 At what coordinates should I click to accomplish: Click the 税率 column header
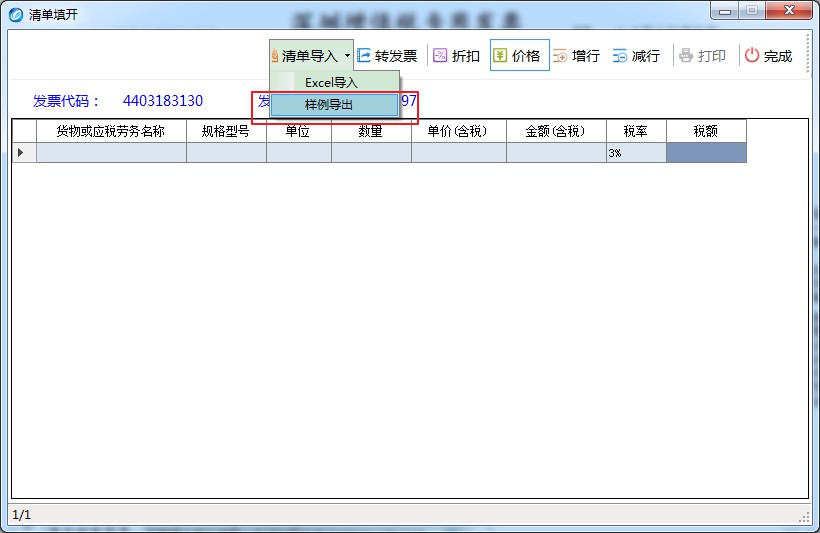pos(636,131)
